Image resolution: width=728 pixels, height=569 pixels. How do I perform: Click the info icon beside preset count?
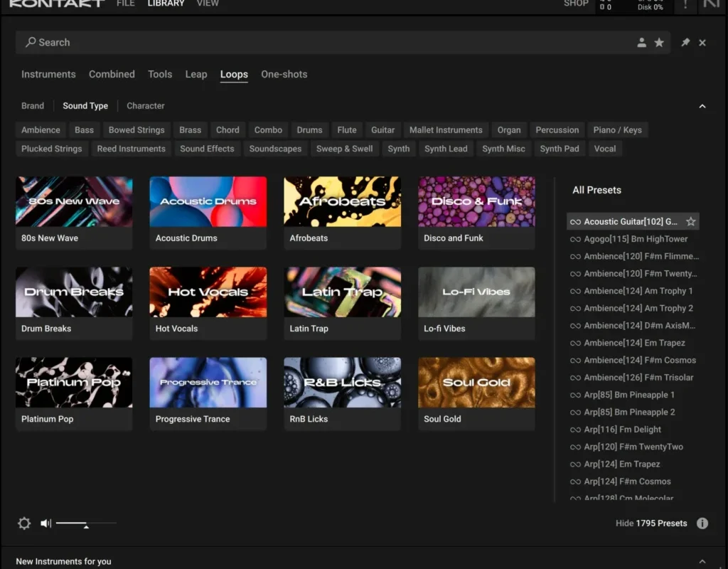click(702, 523)
